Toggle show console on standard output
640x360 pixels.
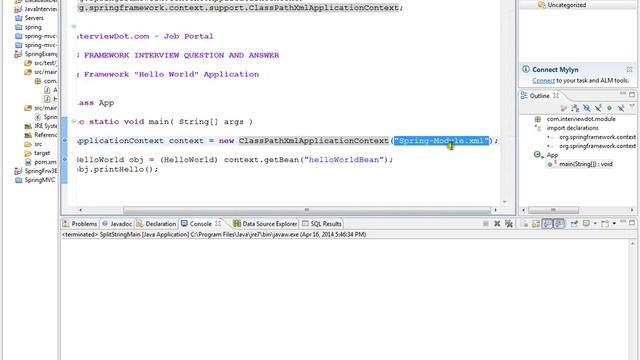pyautogui.click(x=547, y=224)
